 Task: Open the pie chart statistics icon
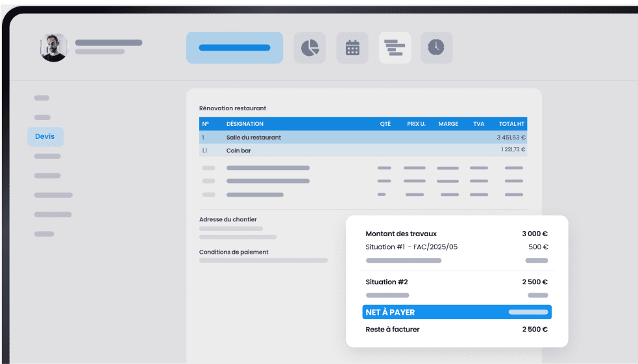click(x=310, y=47)
